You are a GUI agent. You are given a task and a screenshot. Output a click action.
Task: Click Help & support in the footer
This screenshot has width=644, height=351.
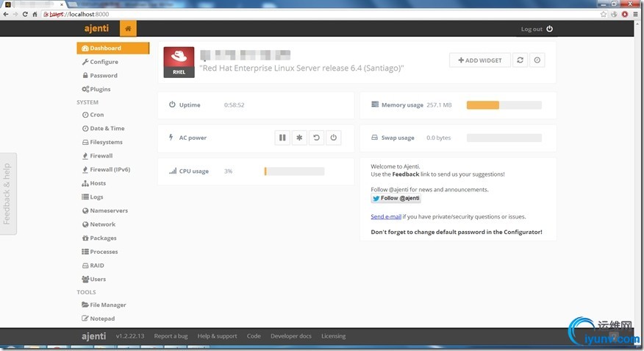(x=217, y=336)
